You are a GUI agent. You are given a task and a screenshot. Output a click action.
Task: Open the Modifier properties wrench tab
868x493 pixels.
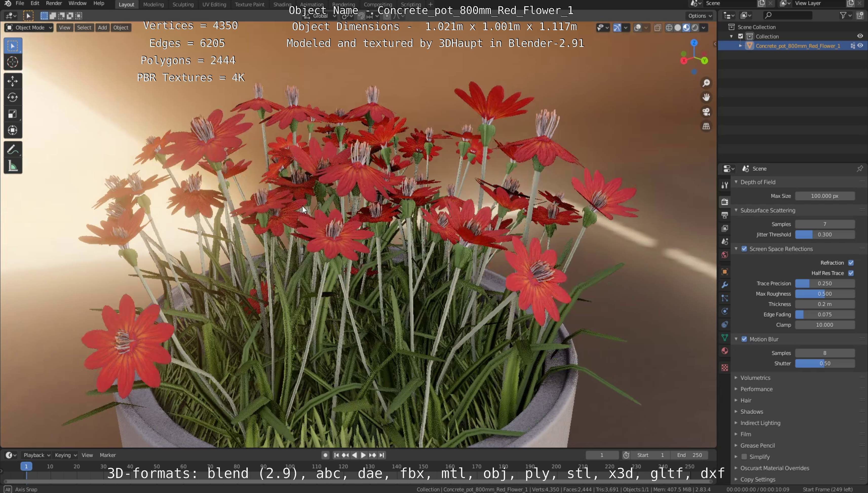point(724,285)
